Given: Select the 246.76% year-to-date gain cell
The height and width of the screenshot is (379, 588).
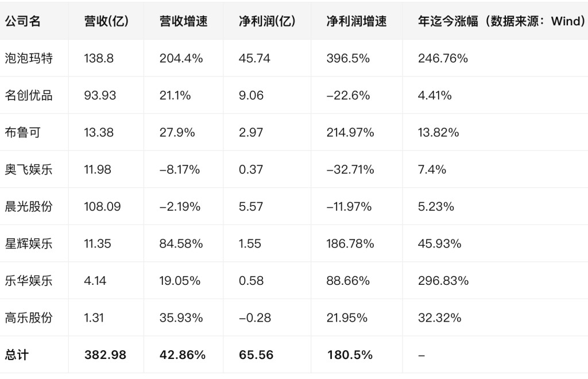Looking at the screenshot, I should [443, 58].
